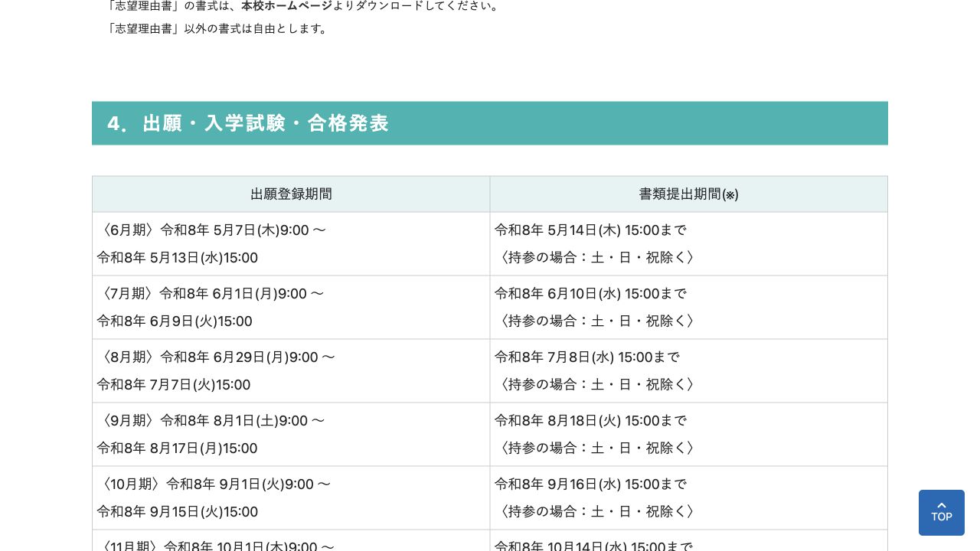980x551 pixels.
Task: Click the 書類提出期間(※) column header
Action: click(x=689, y=194)
